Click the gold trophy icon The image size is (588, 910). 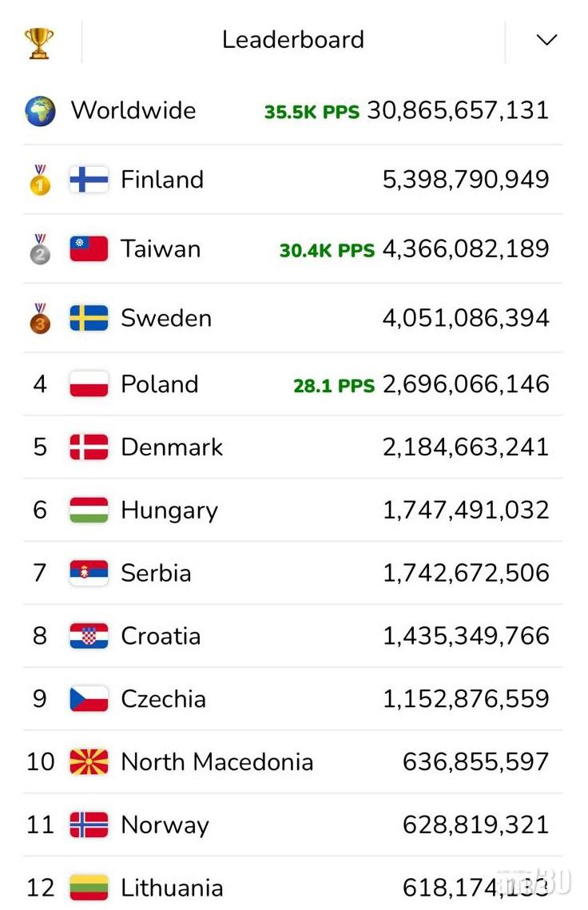pyautogui.click(x=38, y=43)
